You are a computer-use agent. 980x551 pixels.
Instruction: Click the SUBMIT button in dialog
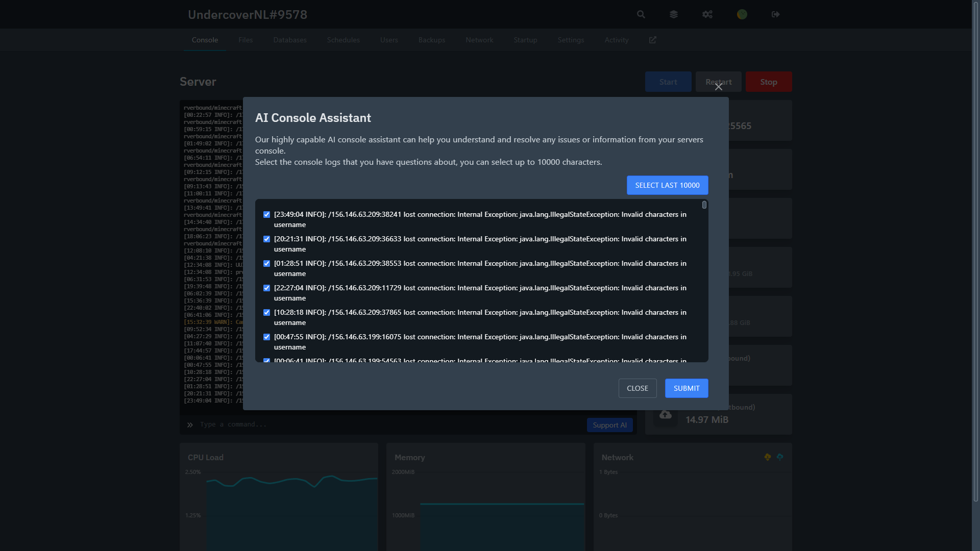pyautogui.click(x=687, y=388)
